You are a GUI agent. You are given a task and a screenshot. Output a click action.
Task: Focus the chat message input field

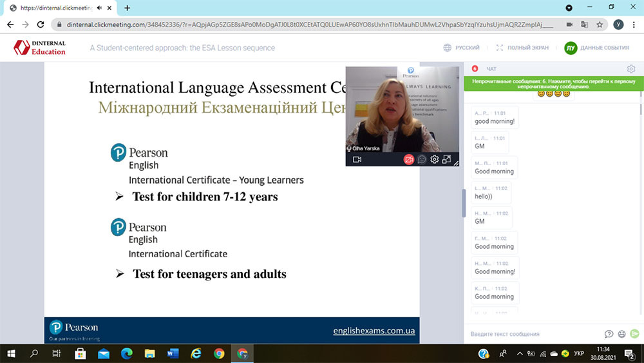tap(534, 334)
